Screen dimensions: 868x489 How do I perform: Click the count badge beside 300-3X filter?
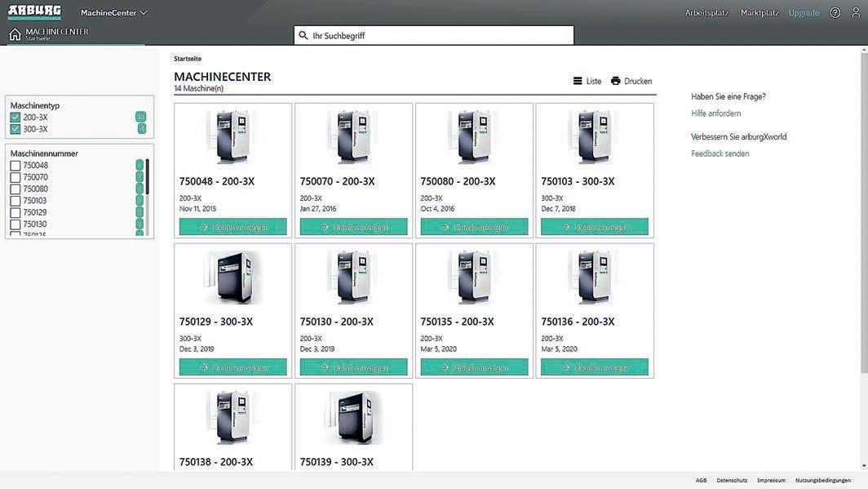(142, 128)
